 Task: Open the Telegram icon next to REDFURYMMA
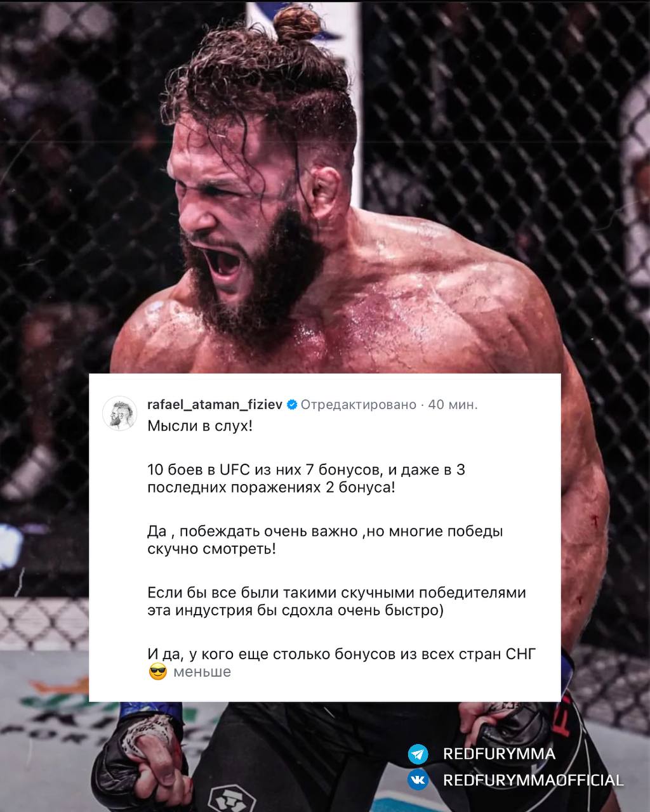[418, 754]
